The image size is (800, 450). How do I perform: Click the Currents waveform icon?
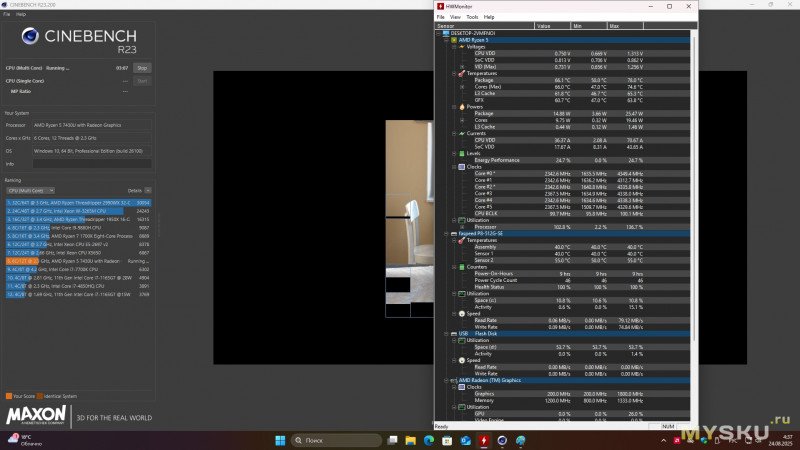click(x=462, y=134)
